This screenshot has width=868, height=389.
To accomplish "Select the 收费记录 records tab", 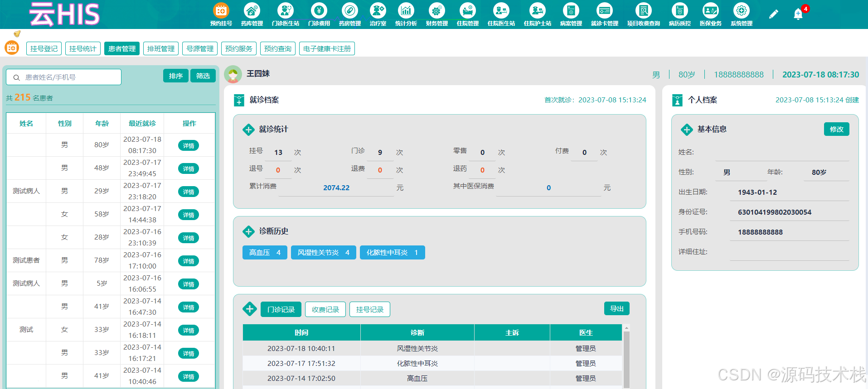I will [325, 309].
